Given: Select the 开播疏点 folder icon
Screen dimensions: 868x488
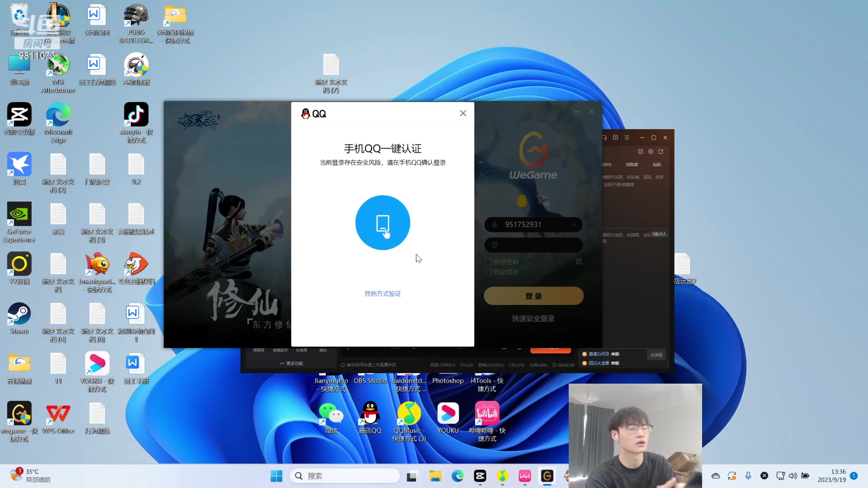Looking at the screenshot, I should [x=19, y=368].
